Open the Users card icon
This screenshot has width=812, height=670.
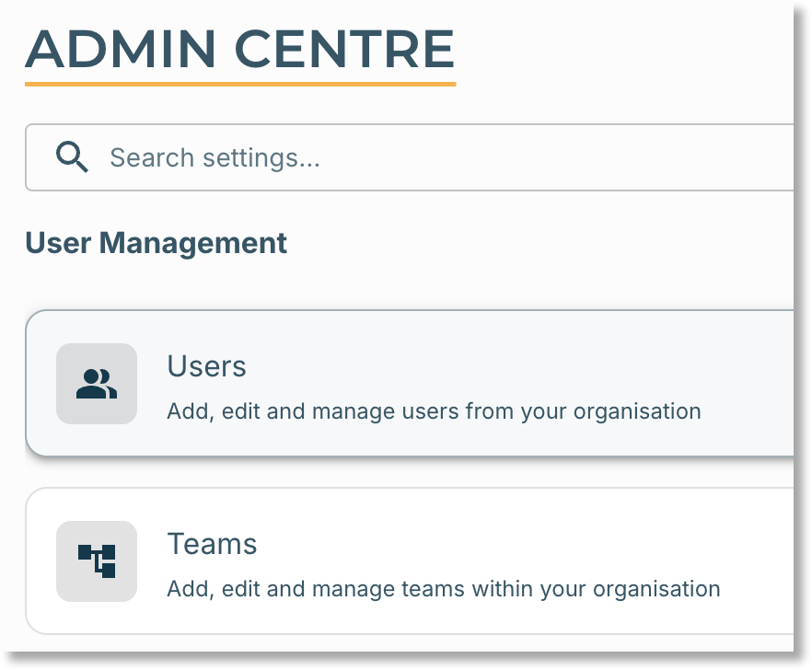pos(97,384)
